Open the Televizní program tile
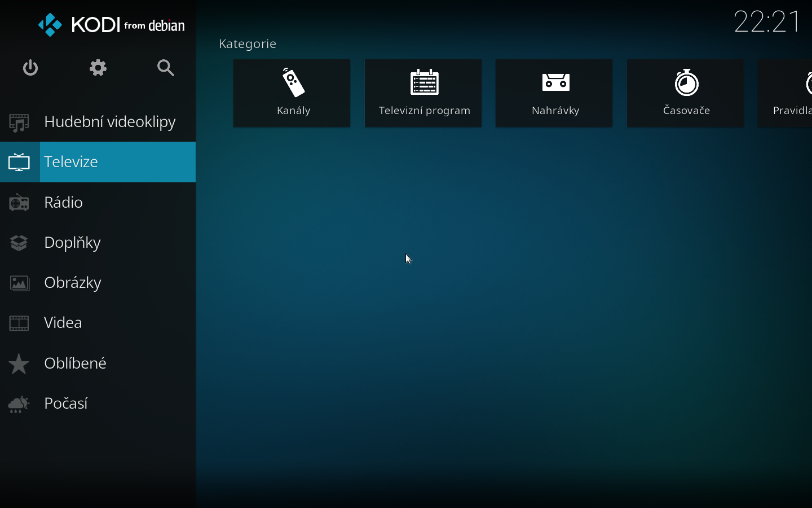The width and height of the screenshot is (812, 508). click(423, 93)
